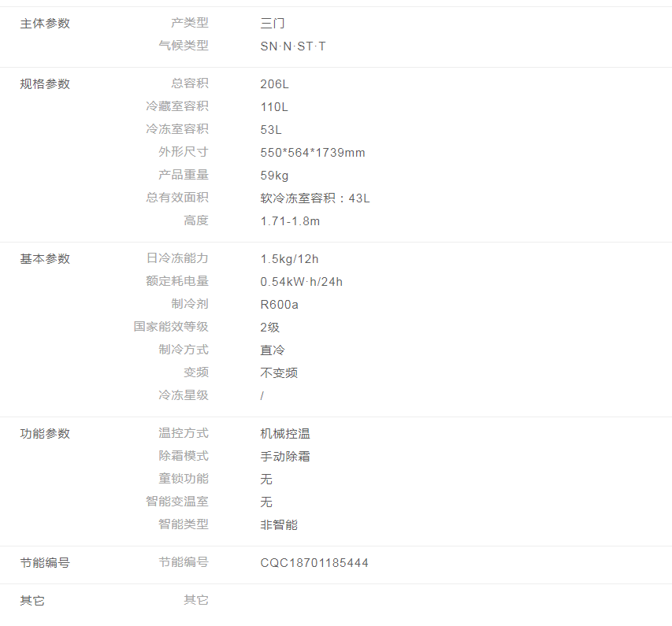Select the R600a refrigerant value

tap(280, 305)
